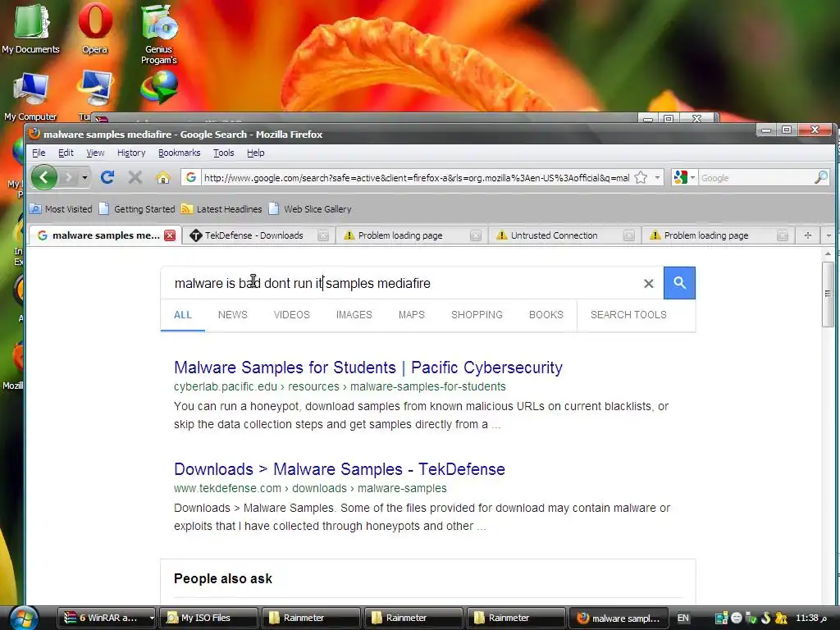Select the VIDEOS search filter
The width and height of the screenshot is (840, 630).
tap(291, 315)
